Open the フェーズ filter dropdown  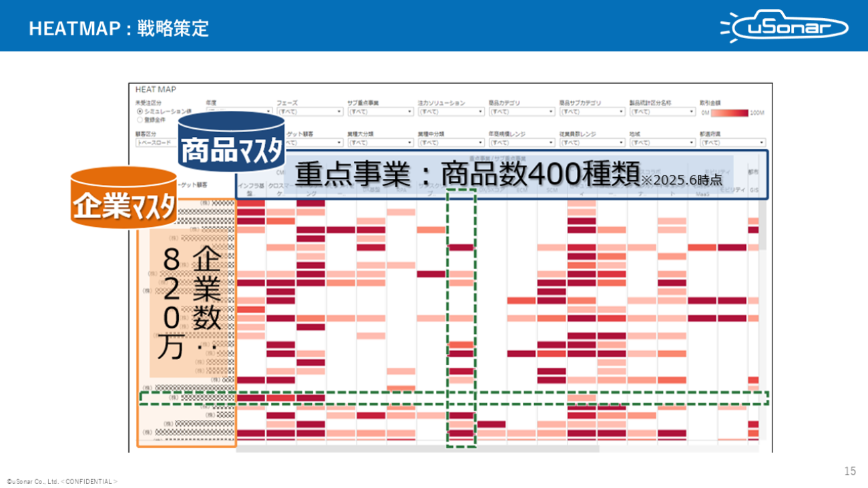coord(308,112)
